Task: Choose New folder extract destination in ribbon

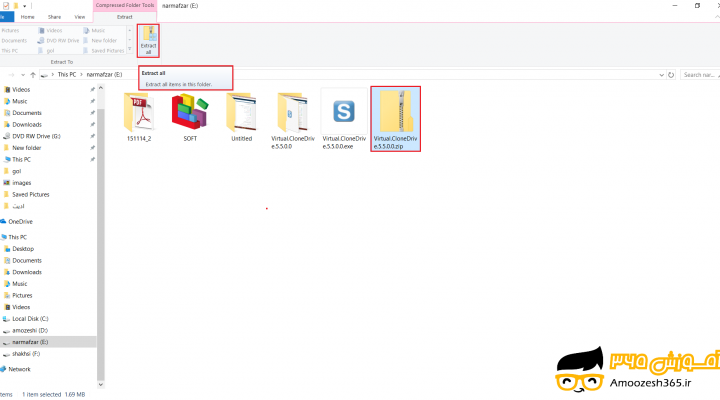Action: (x=100, y=40)
